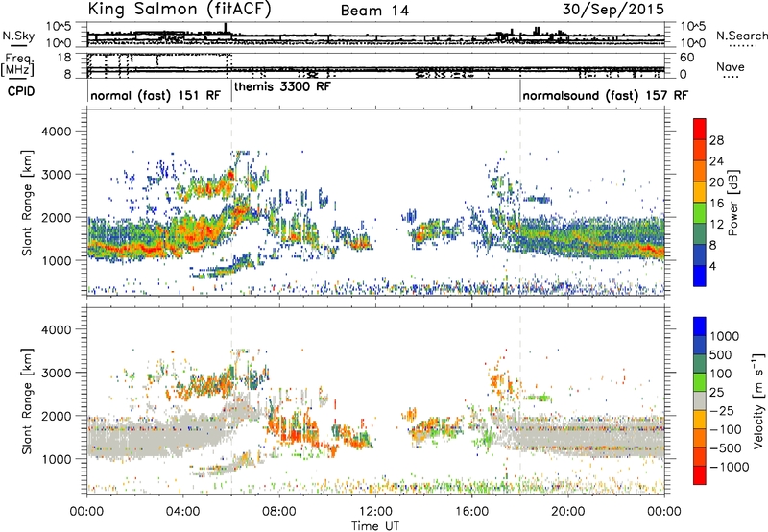
Task: Click the red bottom segment of Velocity color bar
Action: coord(700,474)
